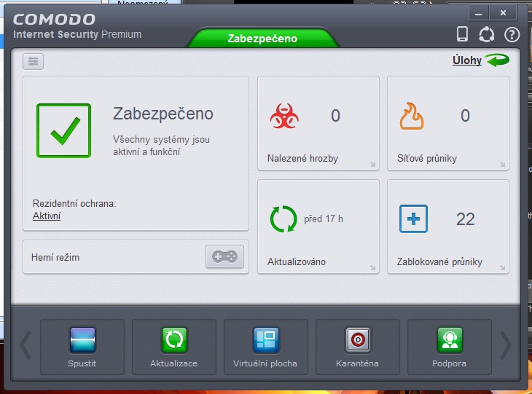
Task: Close the Comodo window
Action: point(503,13)
